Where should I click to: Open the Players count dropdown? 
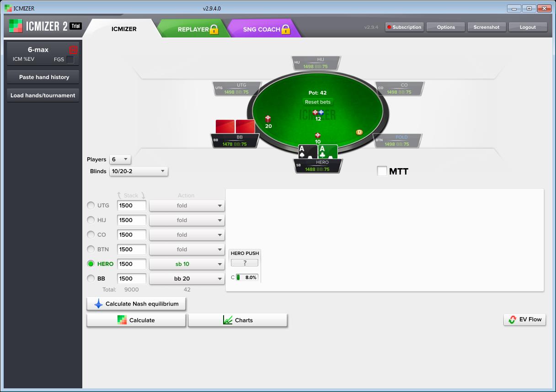120,159
